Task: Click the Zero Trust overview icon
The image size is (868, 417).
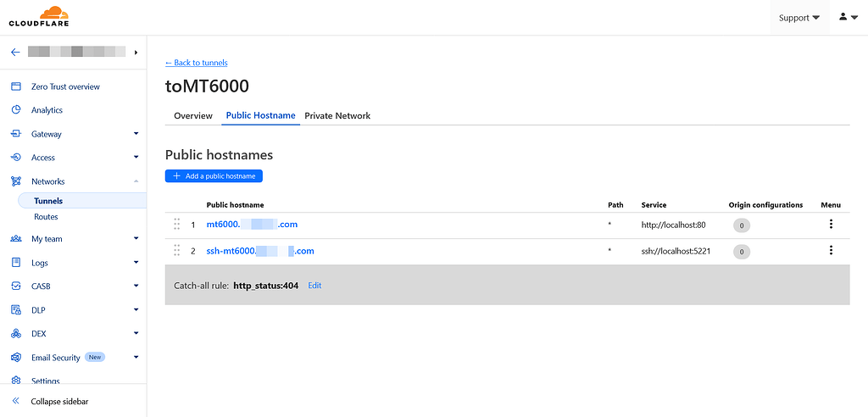Action: click(15, 86)
